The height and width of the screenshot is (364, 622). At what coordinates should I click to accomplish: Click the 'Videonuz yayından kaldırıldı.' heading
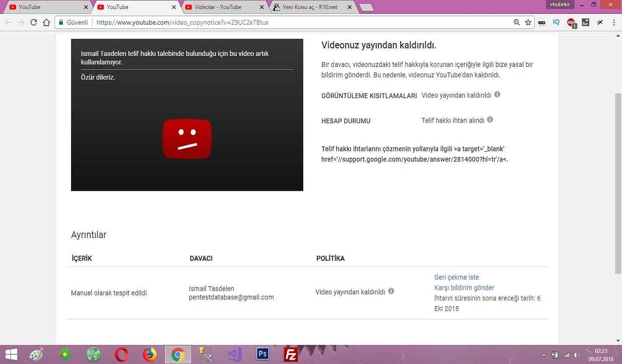click(x=379, y=45)
